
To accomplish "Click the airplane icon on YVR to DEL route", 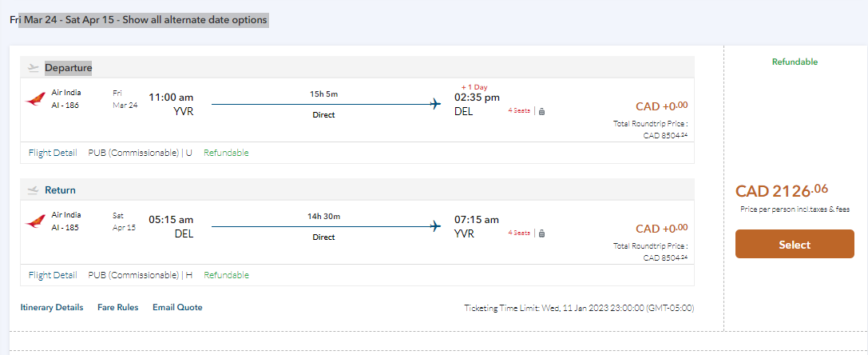I will coord(435,104).
